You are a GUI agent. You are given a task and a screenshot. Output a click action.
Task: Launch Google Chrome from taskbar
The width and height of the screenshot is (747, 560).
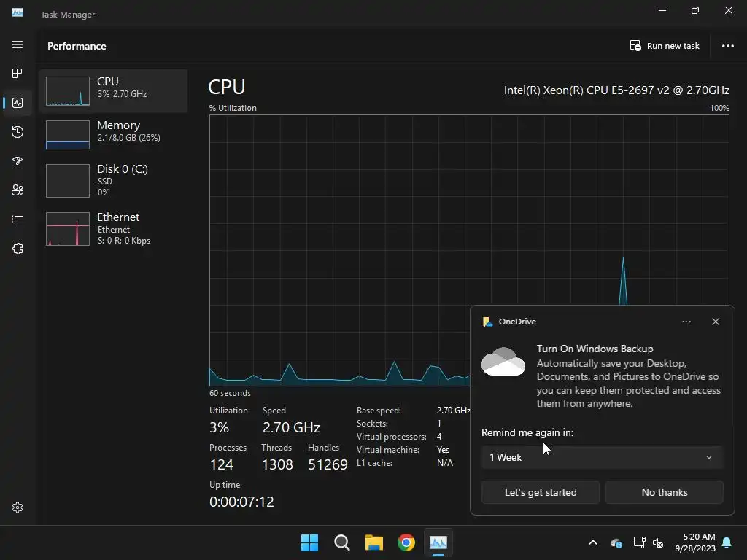click(406, 542)
